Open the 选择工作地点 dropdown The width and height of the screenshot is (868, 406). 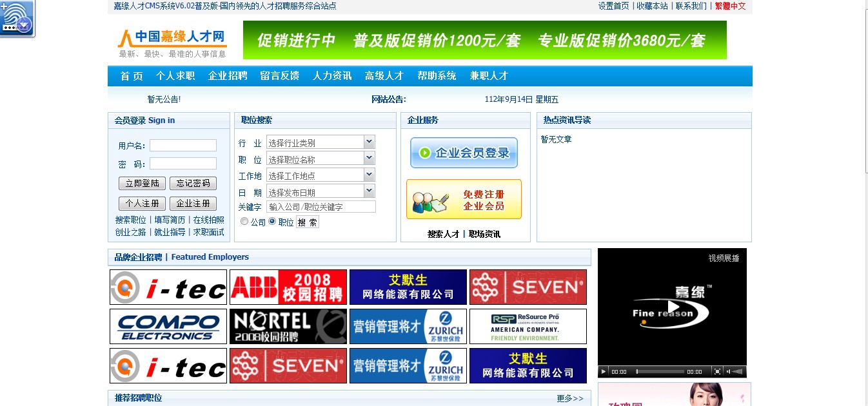pyautogui.click(x=321, y=175)
